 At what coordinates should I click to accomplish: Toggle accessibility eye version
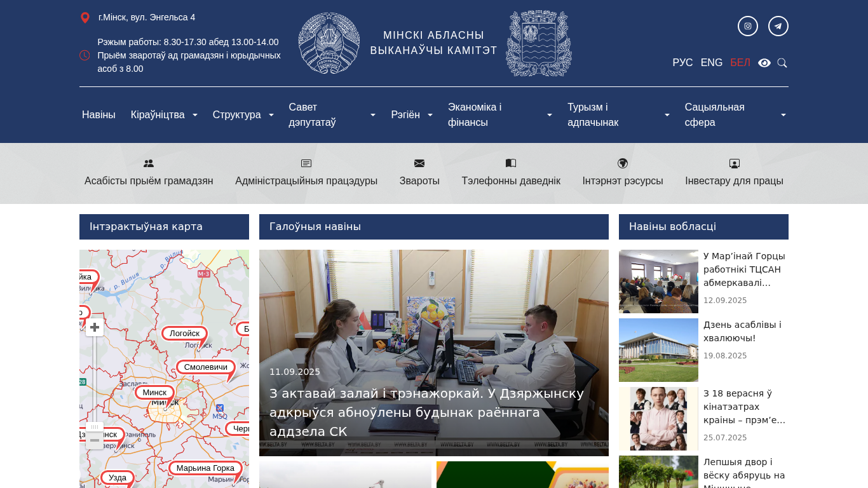[764, 63]
